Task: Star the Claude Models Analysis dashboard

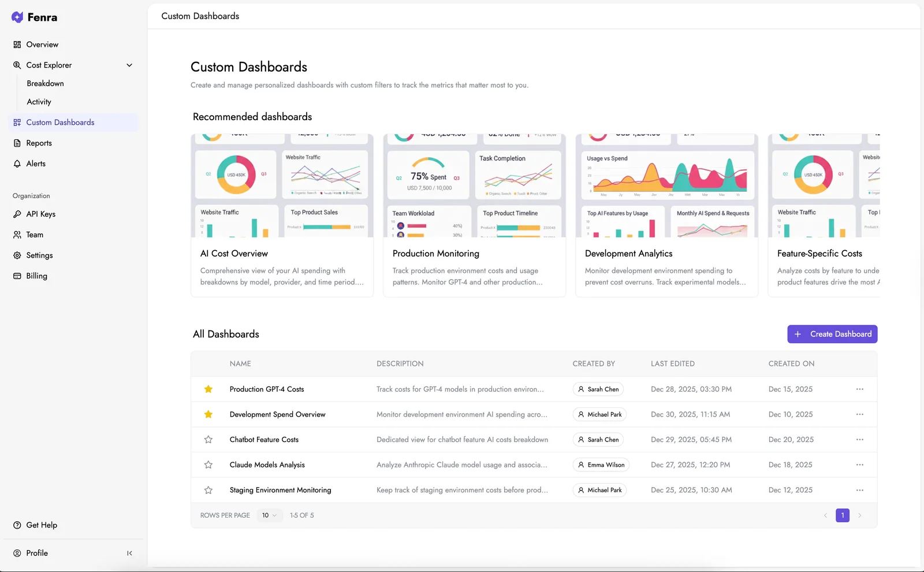Action: 208,465
